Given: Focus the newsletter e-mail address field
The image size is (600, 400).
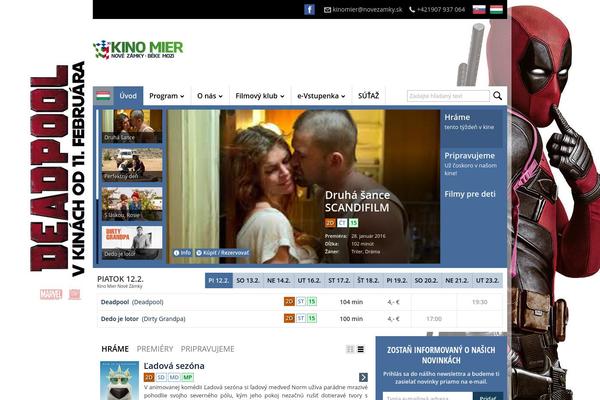Looking at the screenshot, I should pos(427,397).
